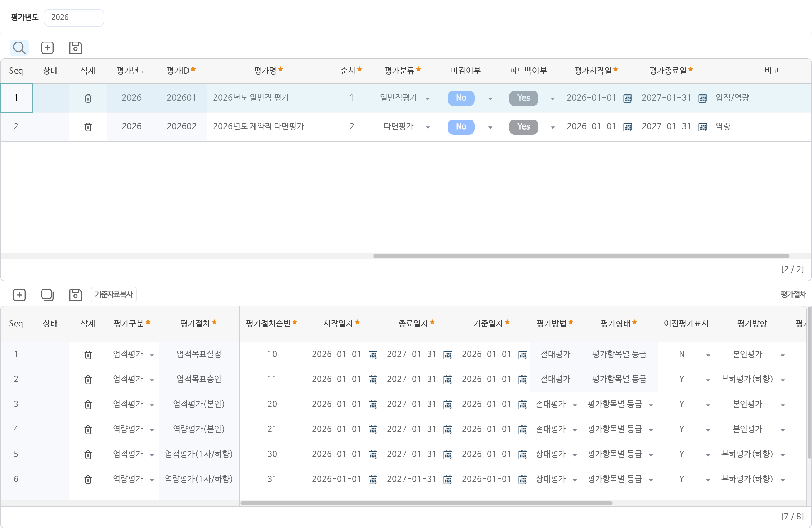Click the 평가방법 column header
Image resolution: width=812 pixels, height=530 pixels.
click(x=554, y=323)
